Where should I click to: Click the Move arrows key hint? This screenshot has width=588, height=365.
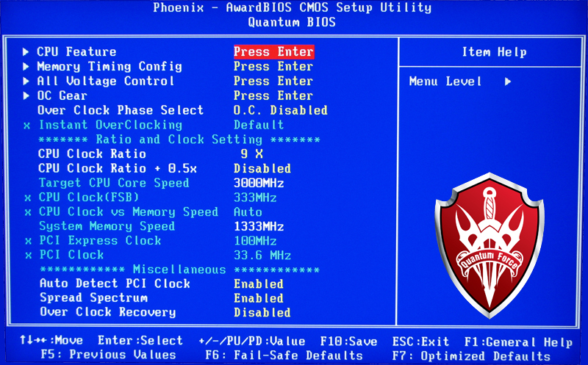coord(51,340)
